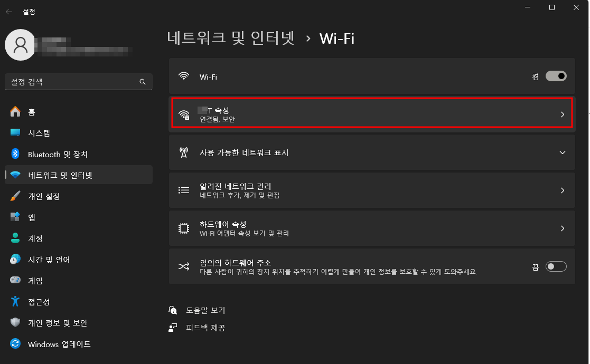Click the Home house icon in sidebar

(15, 111)
